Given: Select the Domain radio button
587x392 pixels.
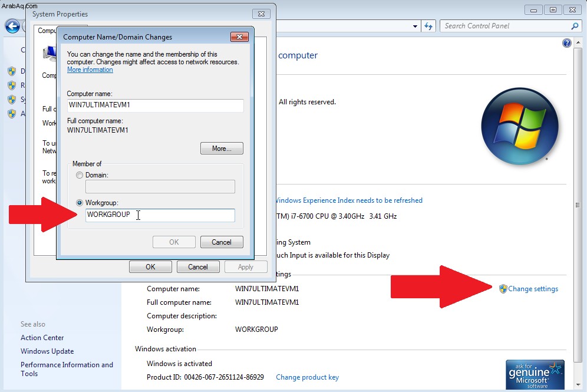Looking at the screenshot, I should coord(80,175).
